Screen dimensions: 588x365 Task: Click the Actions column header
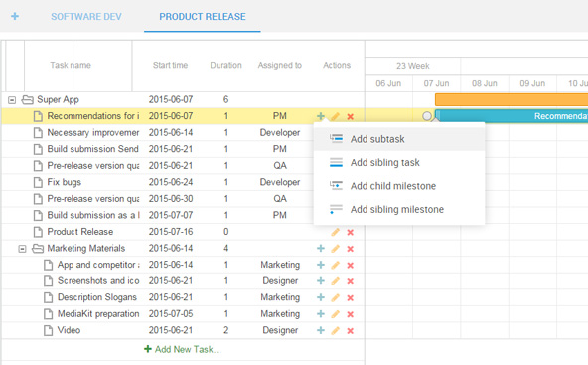click(337, 65)
